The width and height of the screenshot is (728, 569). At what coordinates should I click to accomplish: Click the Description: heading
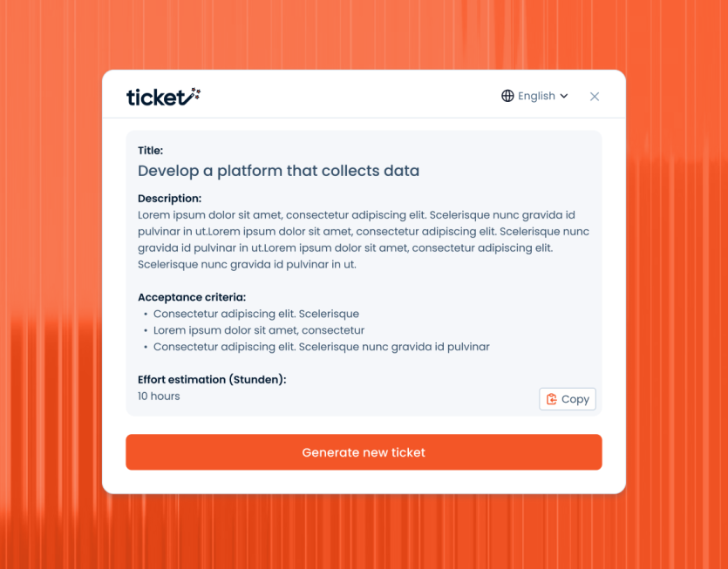[169, 199]
